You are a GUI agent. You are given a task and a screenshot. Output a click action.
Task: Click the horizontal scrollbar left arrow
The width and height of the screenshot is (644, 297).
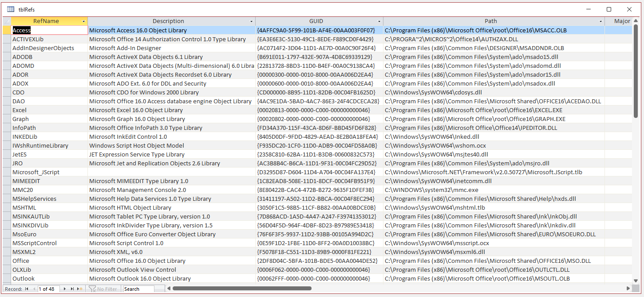[169, 289]
